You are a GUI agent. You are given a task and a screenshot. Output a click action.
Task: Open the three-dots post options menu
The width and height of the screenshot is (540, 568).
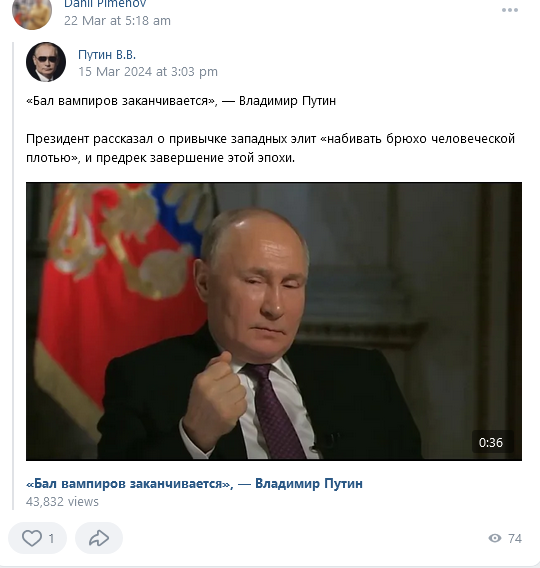click(x=510, y=10)
